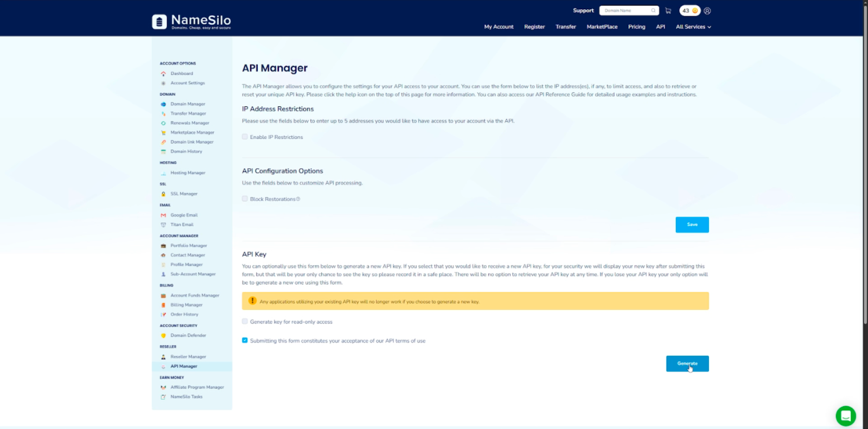Open the Order History sidebar link
Screen dimensions: 868x429
click(184, 315)
